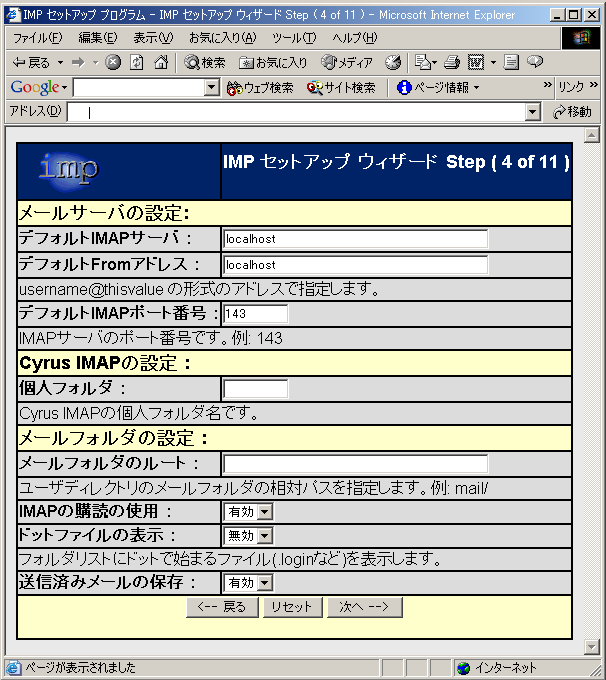Image resolution: width=606 pixels, height=680 pixels.
Task: Open the Search (検索) toolbar button
Action: pos(204,63)
